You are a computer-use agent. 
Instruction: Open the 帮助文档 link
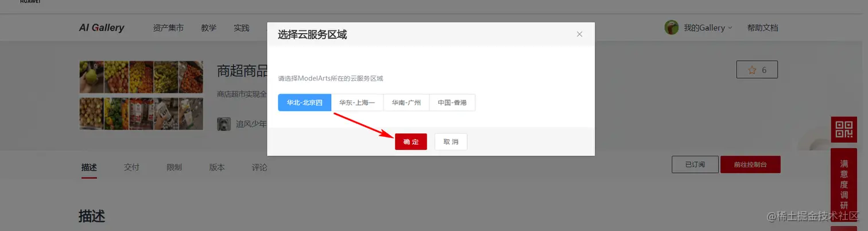click(762, 28)
